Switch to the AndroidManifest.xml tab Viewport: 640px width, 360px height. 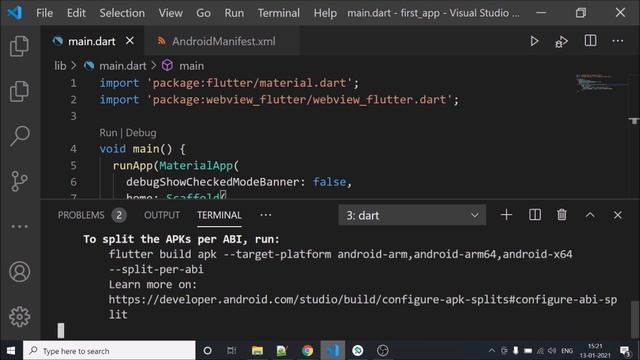(x=223, y=41)
